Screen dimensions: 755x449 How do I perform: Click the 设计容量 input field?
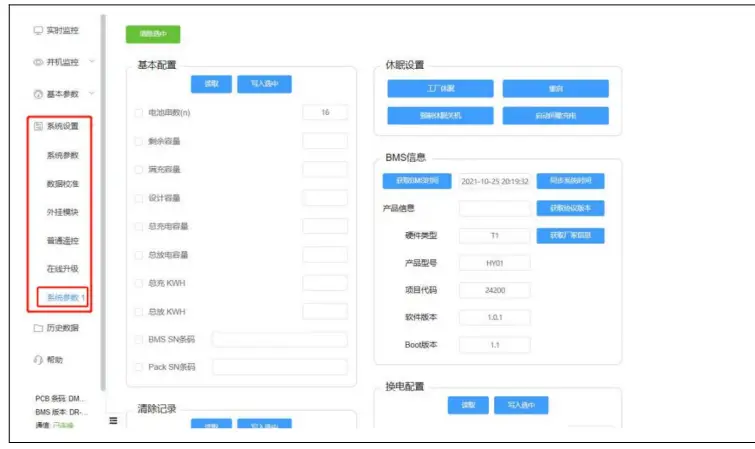(325, 198)
